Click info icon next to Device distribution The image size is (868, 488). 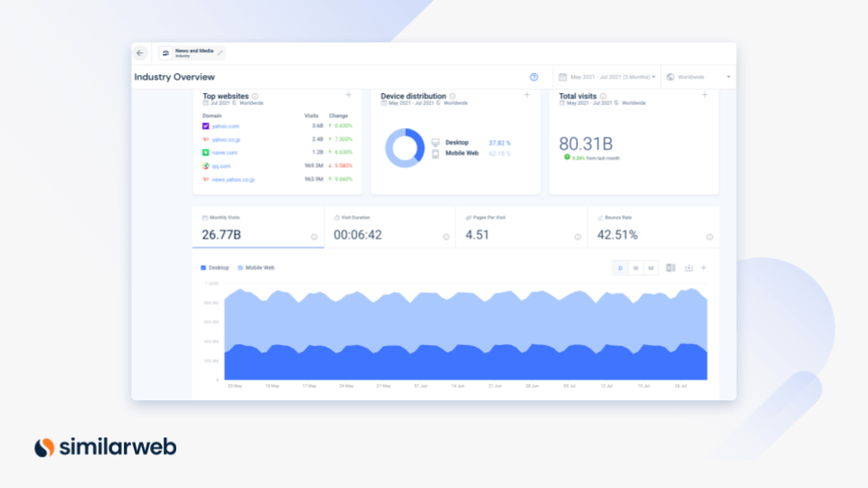pyautogui.click(x=452, y=97)
